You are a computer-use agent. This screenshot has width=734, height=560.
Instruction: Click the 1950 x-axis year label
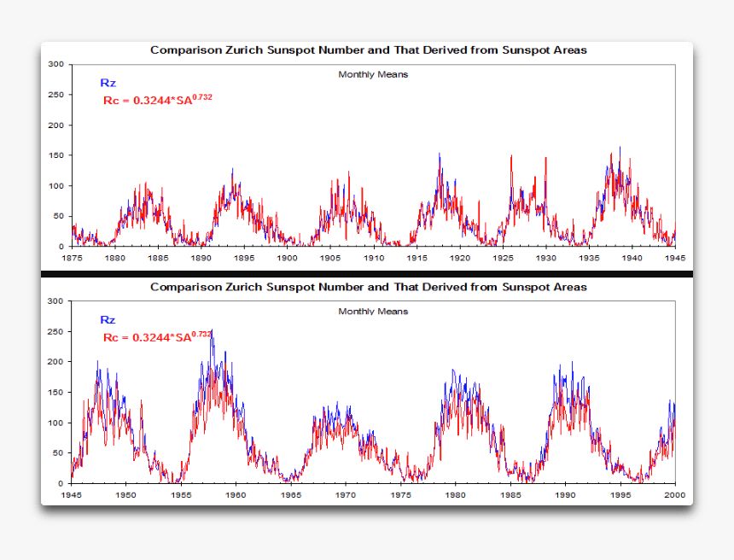click(126, 495)
